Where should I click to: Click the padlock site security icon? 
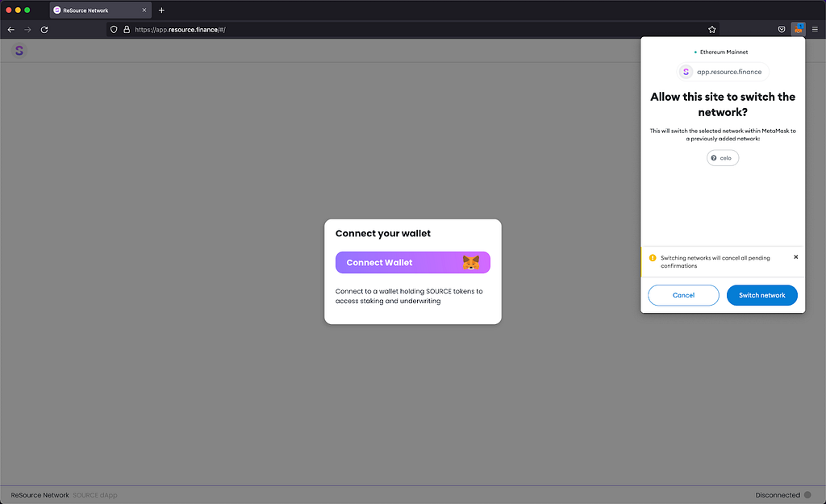[127, 30]
